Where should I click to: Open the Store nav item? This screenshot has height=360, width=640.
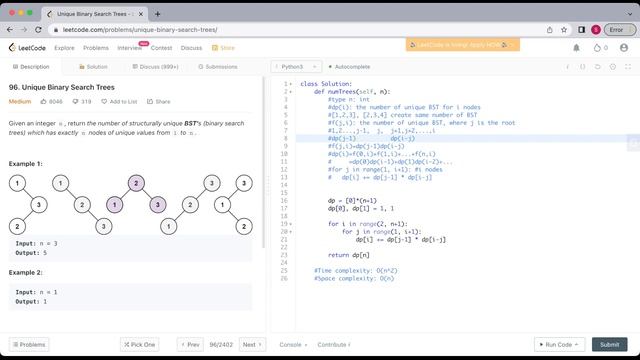click(x=223, y=48)
